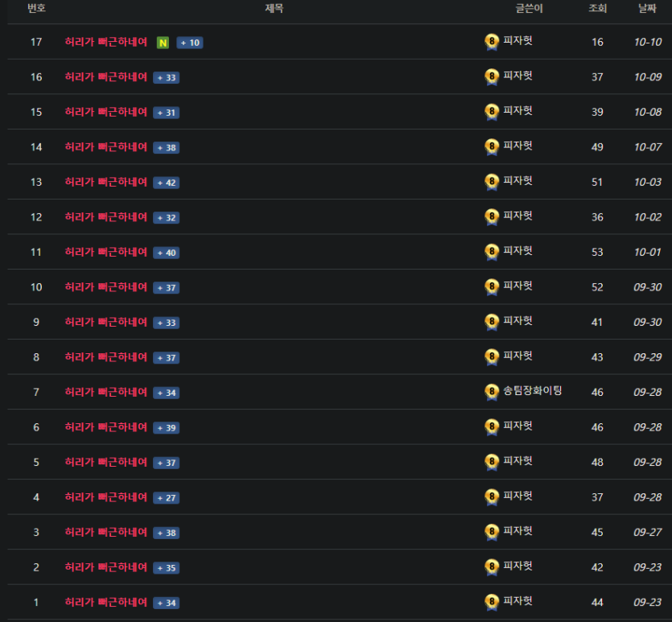Click the green N new-post icon in row 17
Viewport: 672px width, 622px height.
pyautogui.click(x=163, y=43)
